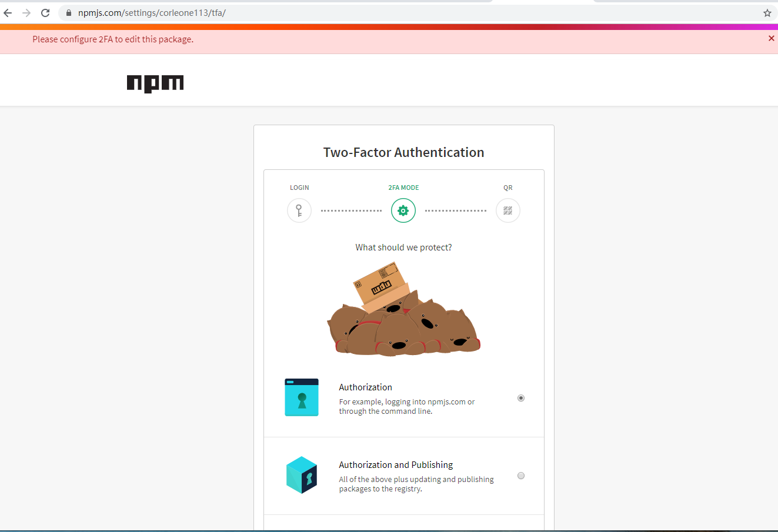Click the "LOGIN" step label

click(299, 188)
